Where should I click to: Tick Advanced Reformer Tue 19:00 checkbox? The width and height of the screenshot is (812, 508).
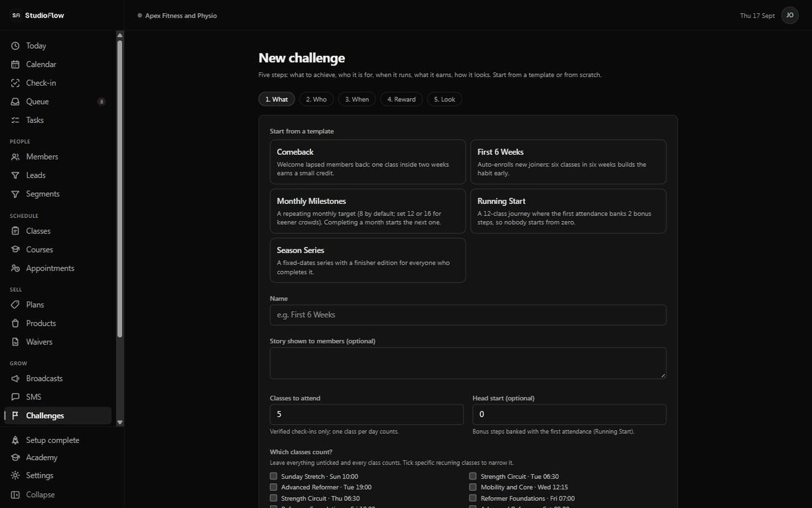point(274,487)
